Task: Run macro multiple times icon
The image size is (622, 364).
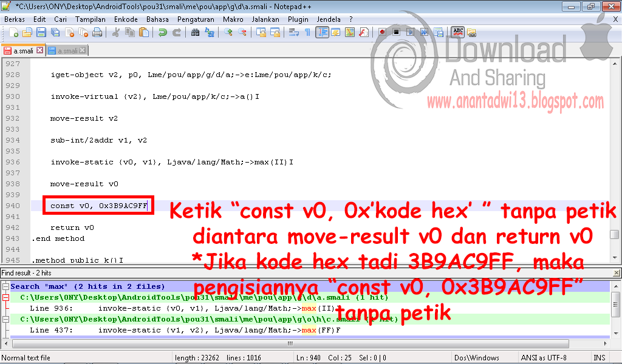Action: pyautogui.click(x=425, y=33)
